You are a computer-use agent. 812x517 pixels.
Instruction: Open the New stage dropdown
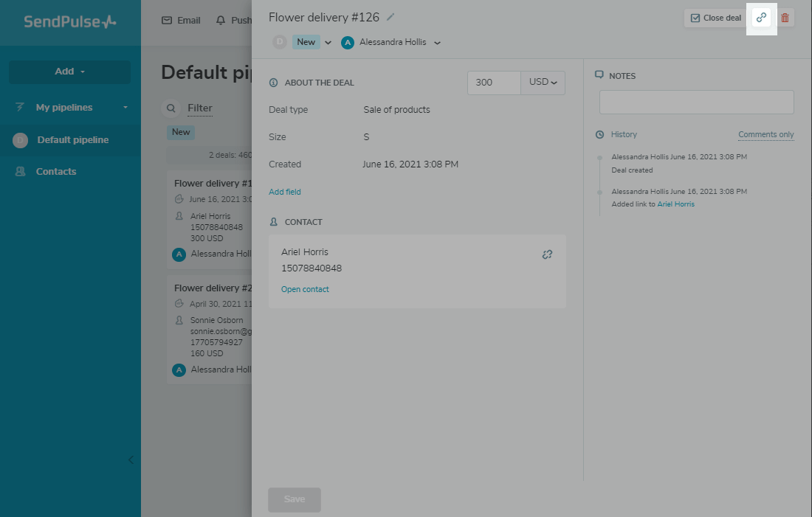(328, 43)
